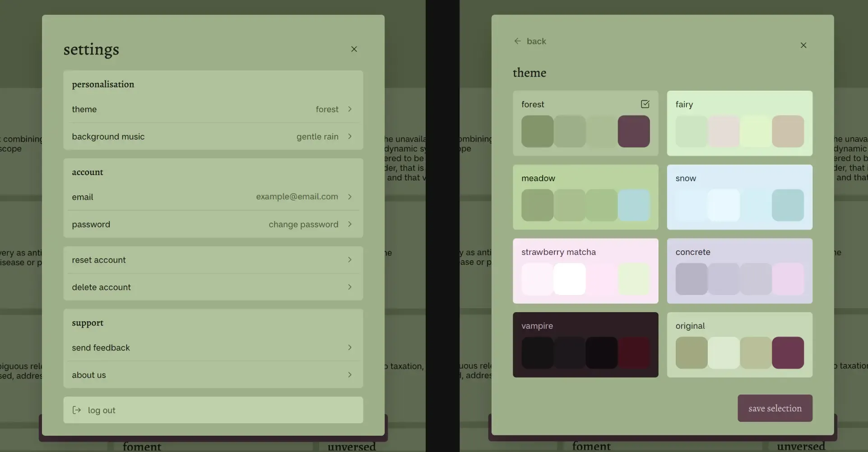Select the snow theme card

[x=739, y=197]
